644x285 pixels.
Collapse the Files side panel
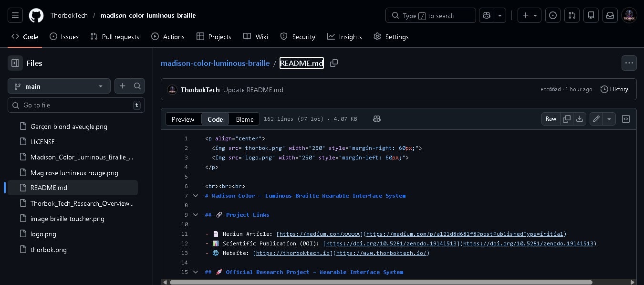15,63
